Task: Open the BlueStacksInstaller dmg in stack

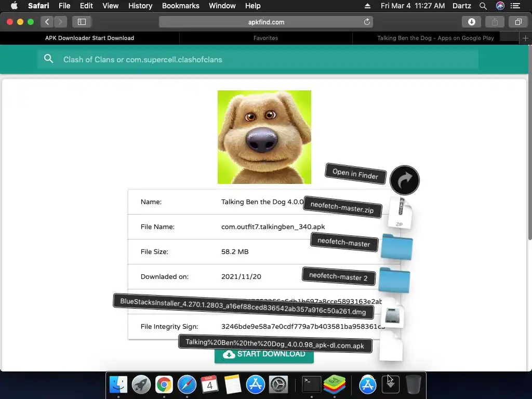Action: point(393,314)
